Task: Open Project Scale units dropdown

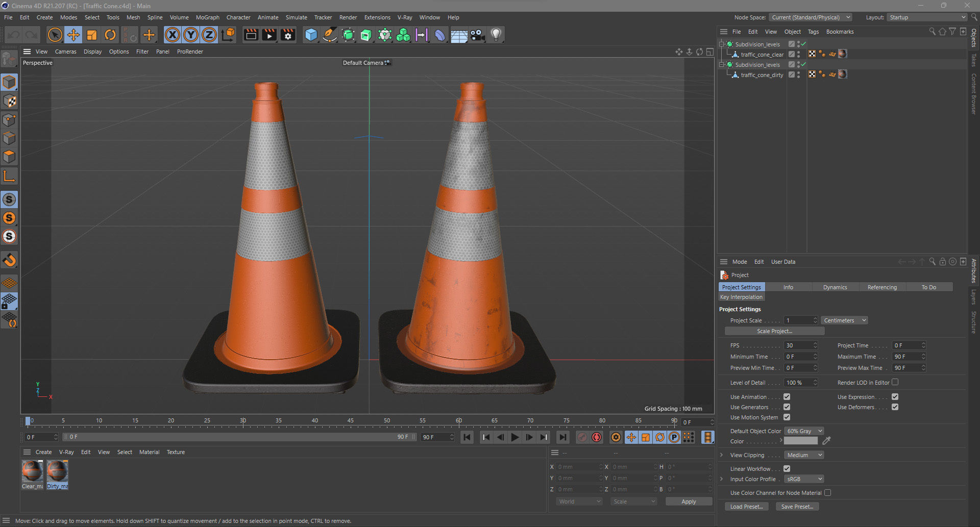Action: (x=844, y=320)
